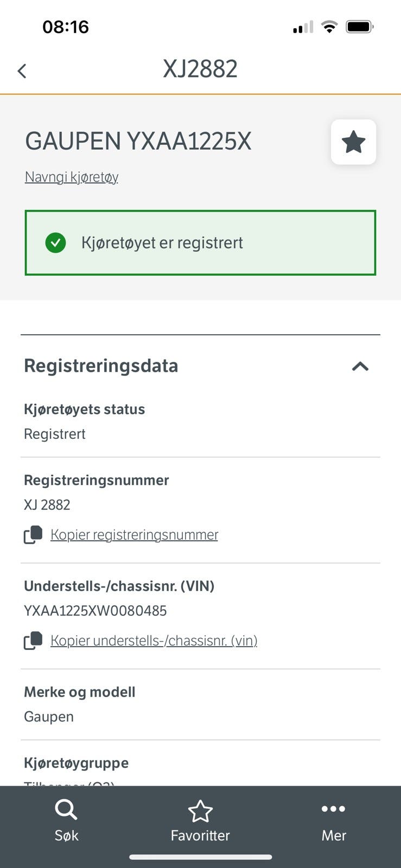Viewport: 401px width, 868px height.
Task: Click the Kopier registreringsnummer link
Action: (x=134, y=535)
